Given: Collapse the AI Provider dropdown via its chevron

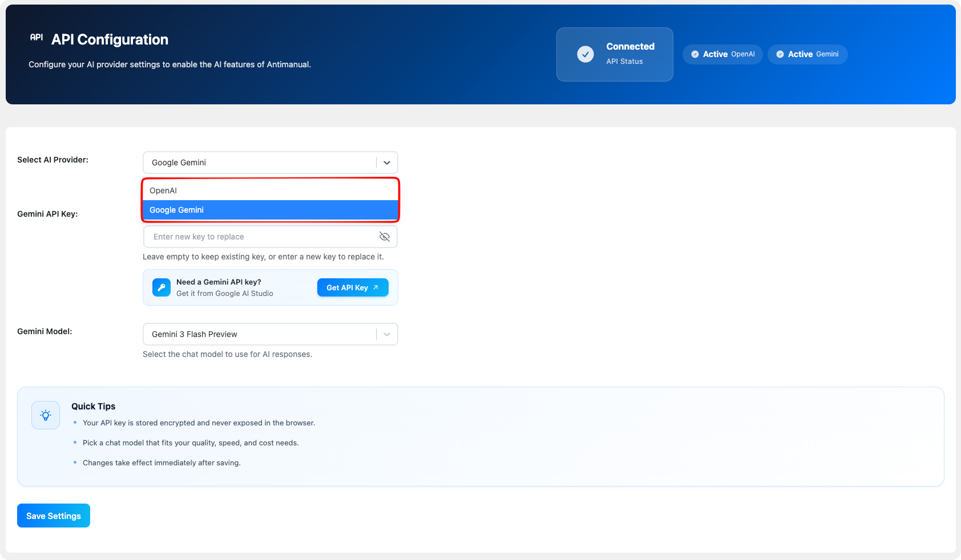Looking at the screenshot, I should (x=386, y=163).
